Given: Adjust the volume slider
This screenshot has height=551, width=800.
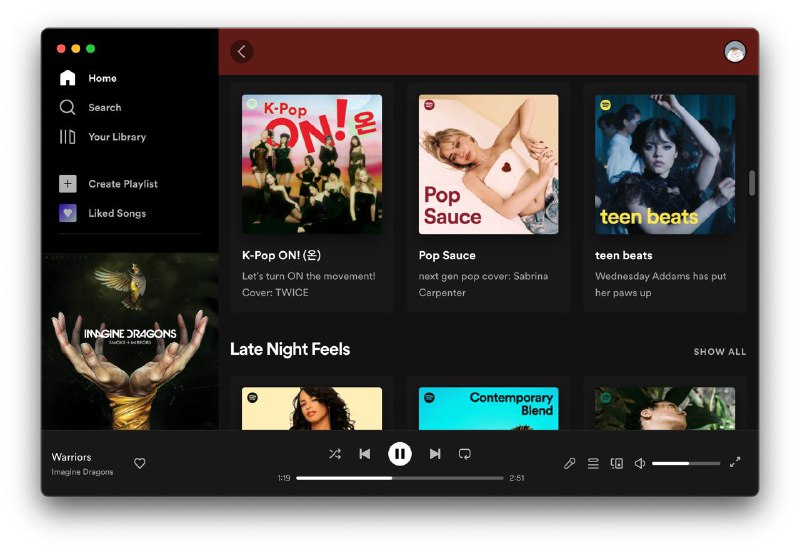Looking at the screenshot, I should coord(686,463).
